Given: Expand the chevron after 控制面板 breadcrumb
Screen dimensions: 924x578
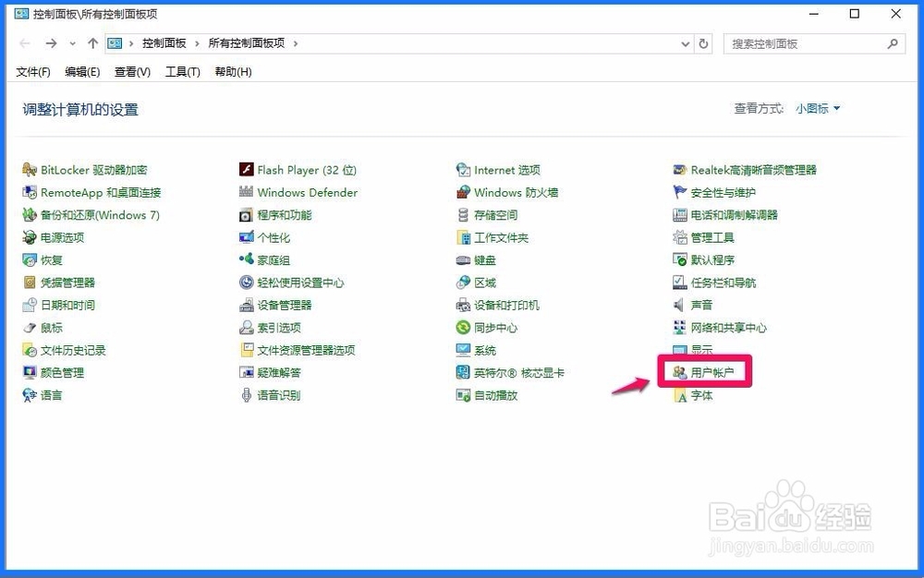Looking at the screenshot, I should (x=196, y=43).
